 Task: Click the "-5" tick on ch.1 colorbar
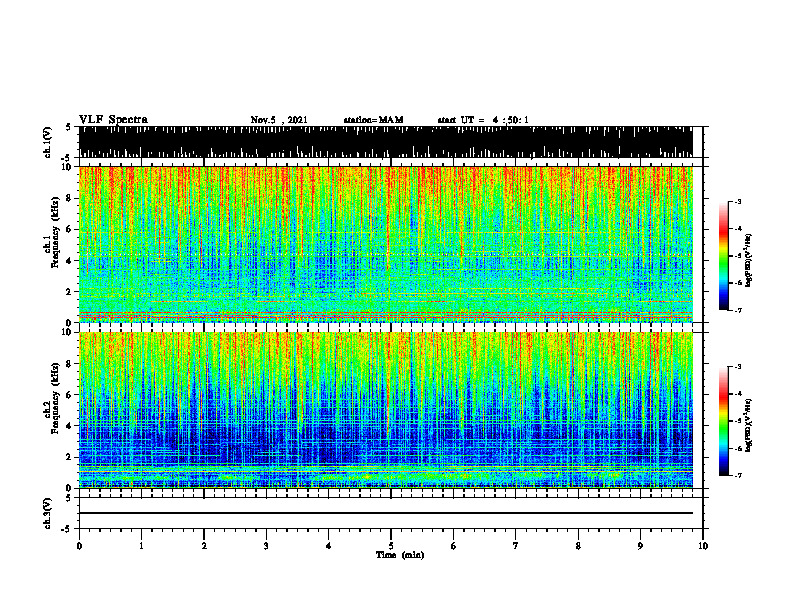click(x=737, y=256)
